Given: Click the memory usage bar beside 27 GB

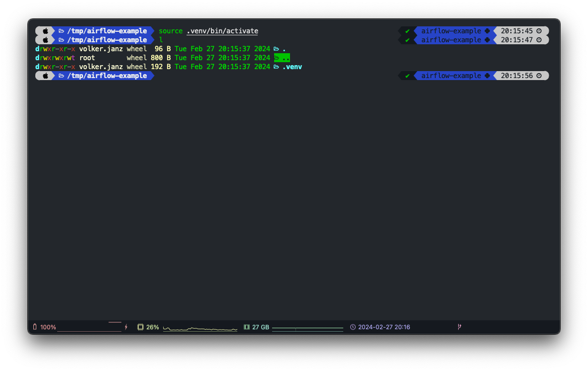Looking at the screenshot, I should coord(307,328).
